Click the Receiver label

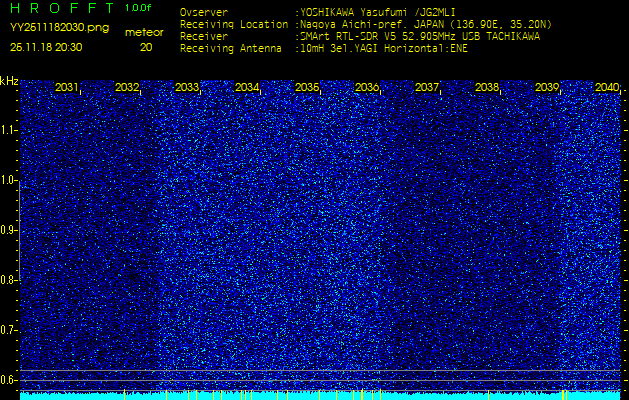[x=204, y=37]
